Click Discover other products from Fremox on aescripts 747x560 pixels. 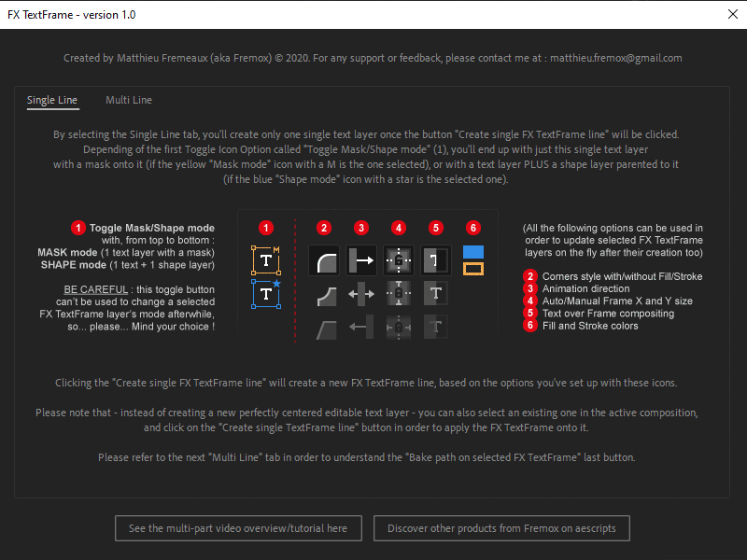[501, 528]
